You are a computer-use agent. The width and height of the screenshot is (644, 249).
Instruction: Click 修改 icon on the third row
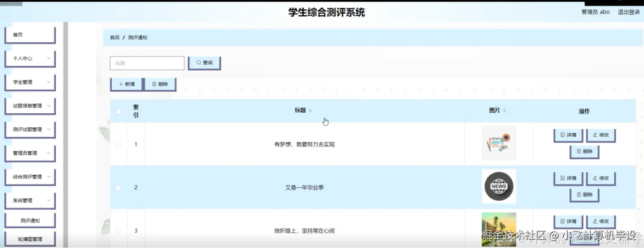coord(600,221)
